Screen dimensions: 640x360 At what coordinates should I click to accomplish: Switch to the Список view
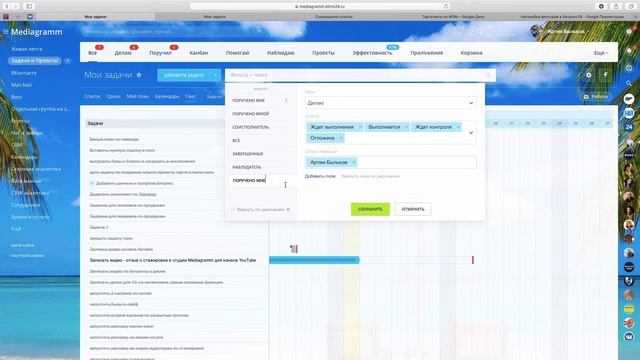coord(92,97)
